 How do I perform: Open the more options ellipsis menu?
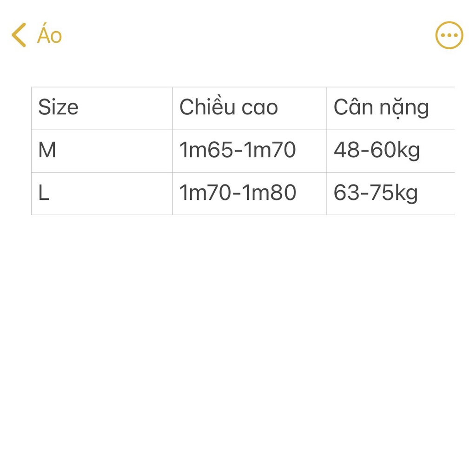449,35
